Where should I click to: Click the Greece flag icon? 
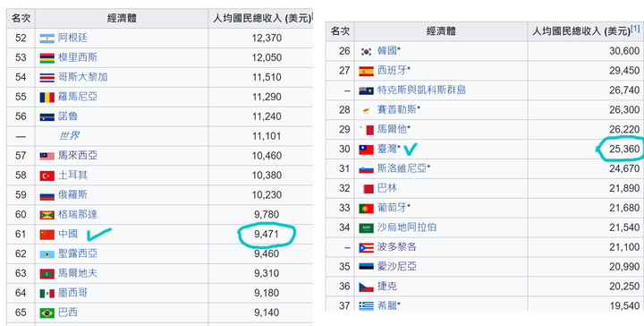[367, 306]
